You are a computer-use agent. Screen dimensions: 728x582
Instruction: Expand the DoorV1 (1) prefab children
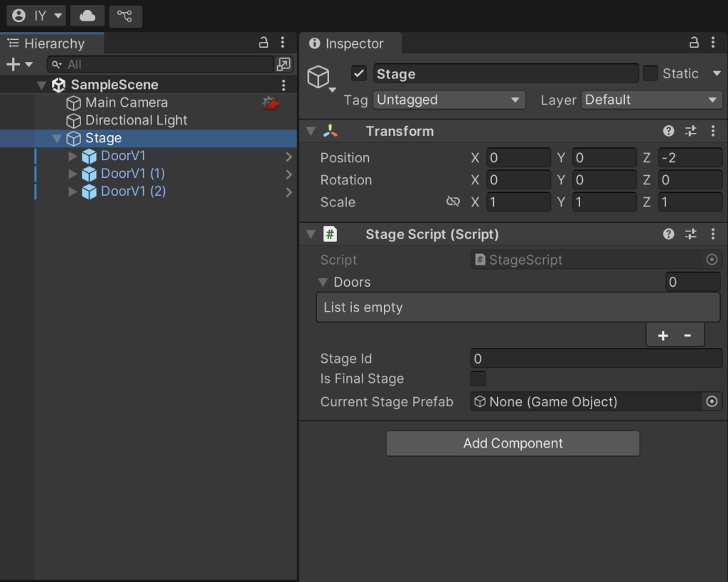[x=73, y=174]
